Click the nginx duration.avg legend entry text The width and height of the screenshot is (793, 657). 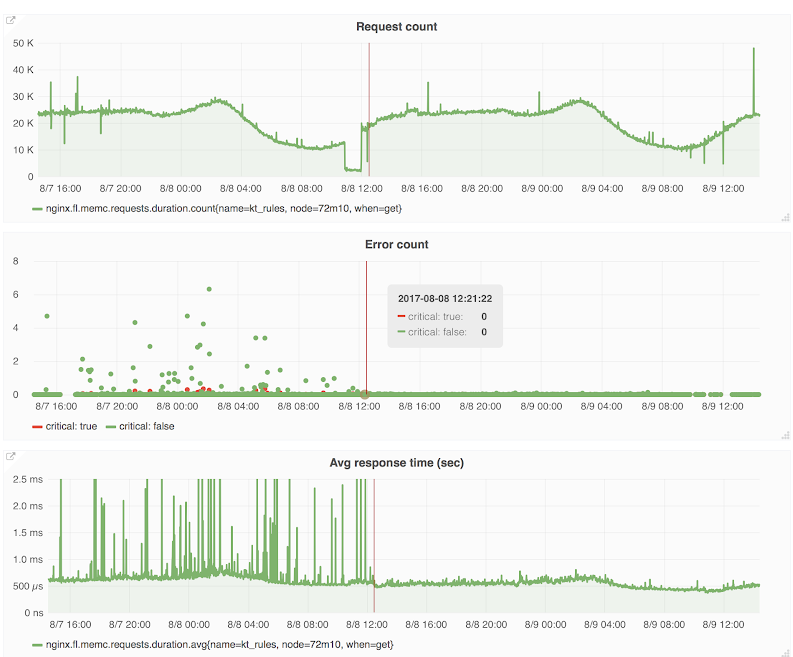click(220, 645)
